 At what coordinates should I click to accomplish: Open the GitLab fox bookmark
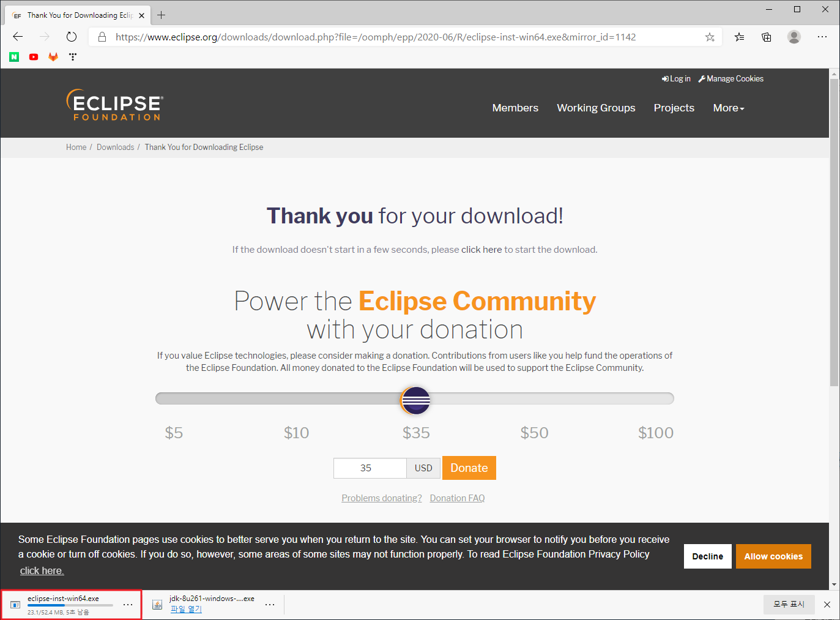53,57
